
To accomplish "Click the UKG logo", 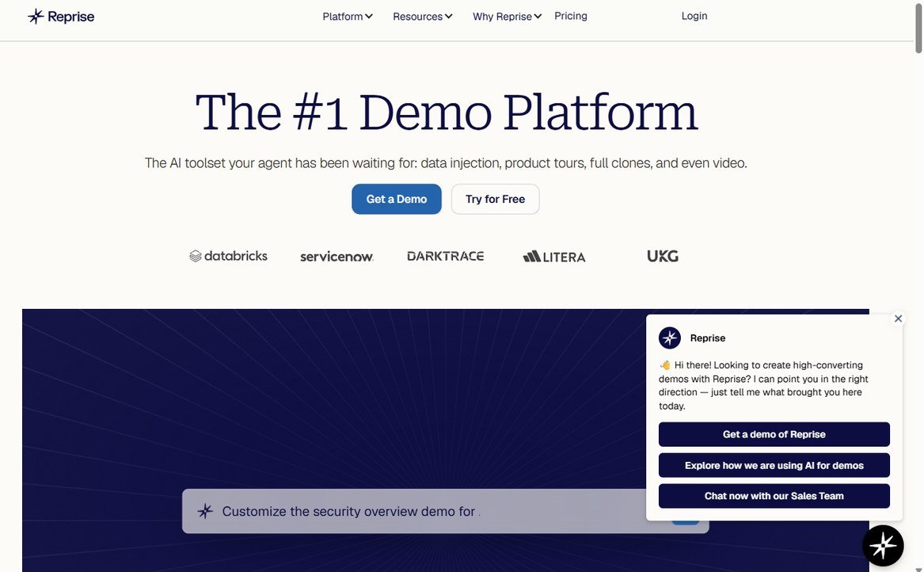I will tap(663, 256).
